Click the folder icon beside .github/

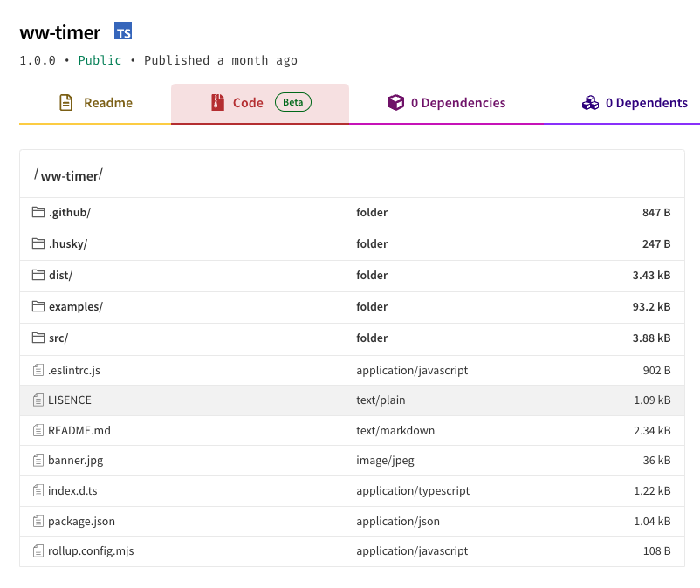pyautogui.click(x=38, y=212)
